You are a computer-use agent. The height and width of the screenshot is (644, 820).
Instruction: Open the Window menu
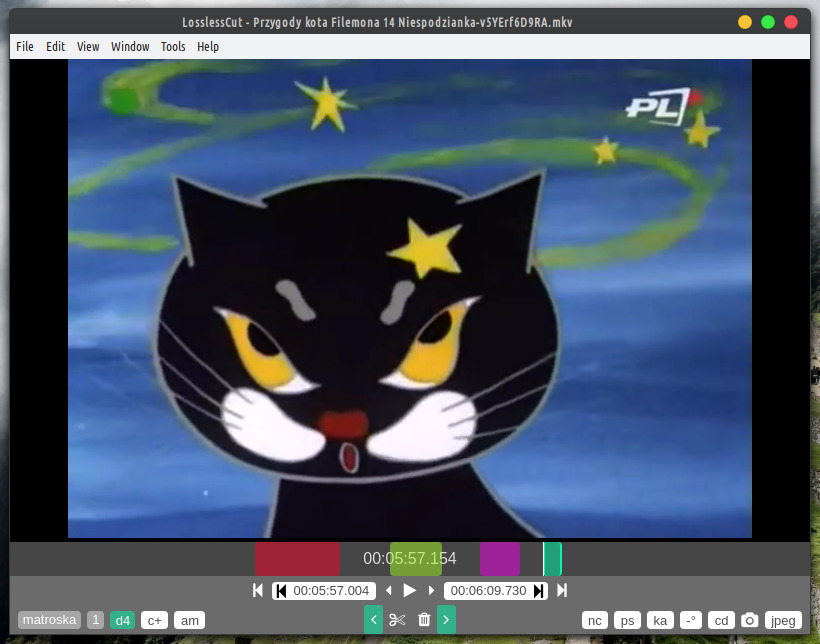click(x=130, y=47)
